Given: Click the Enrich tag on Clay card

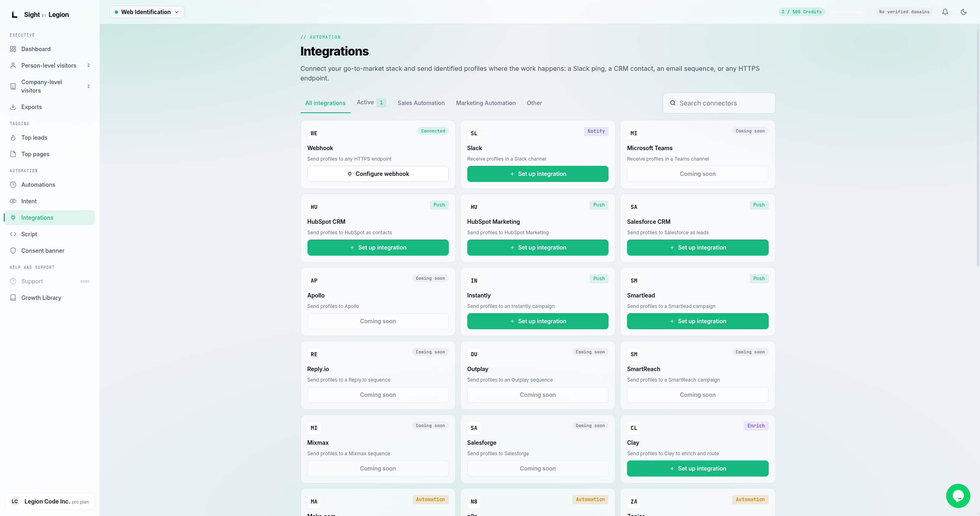Looking at the screenshot, I should 756,426.
